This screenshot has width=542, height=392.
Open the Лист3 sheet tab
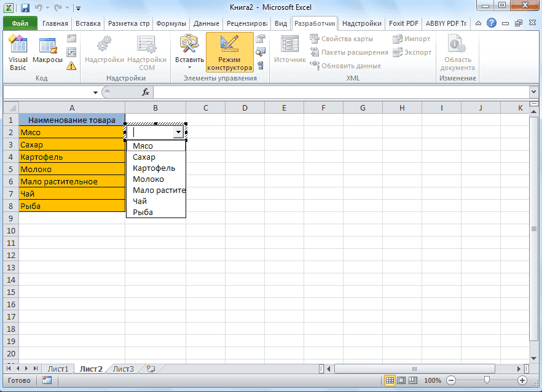pyautogui.click(x=122, y=369)
